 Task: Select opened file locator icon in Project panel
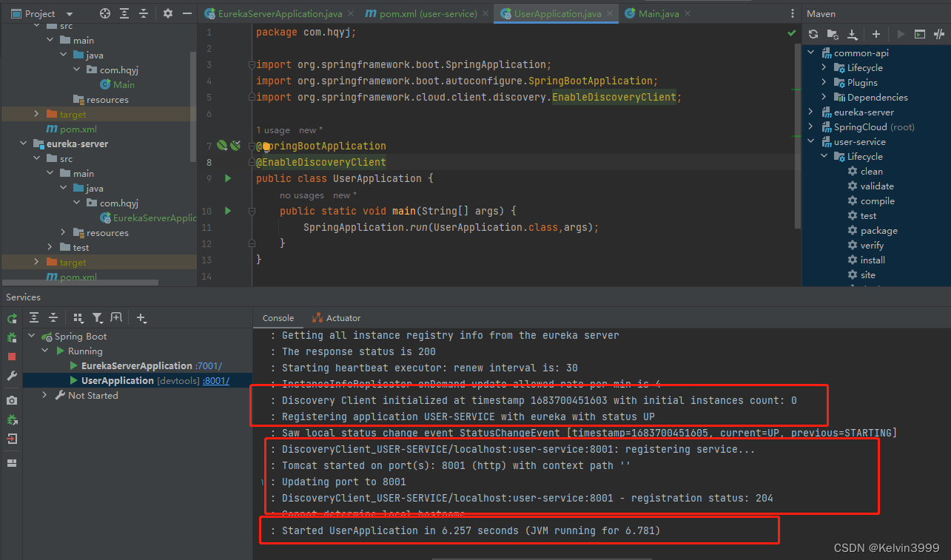coord(105,13)
